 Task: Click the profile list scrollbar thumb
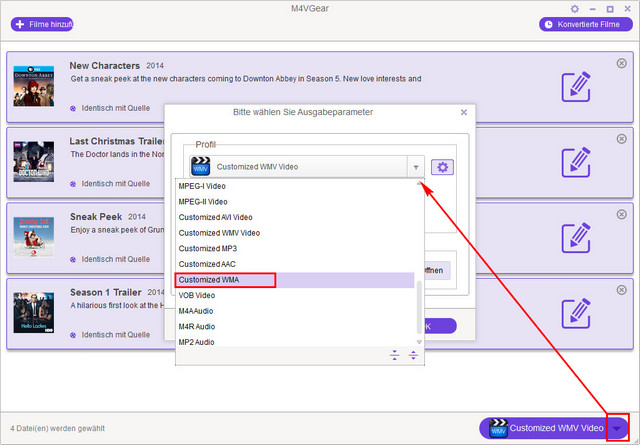(419, 307)
